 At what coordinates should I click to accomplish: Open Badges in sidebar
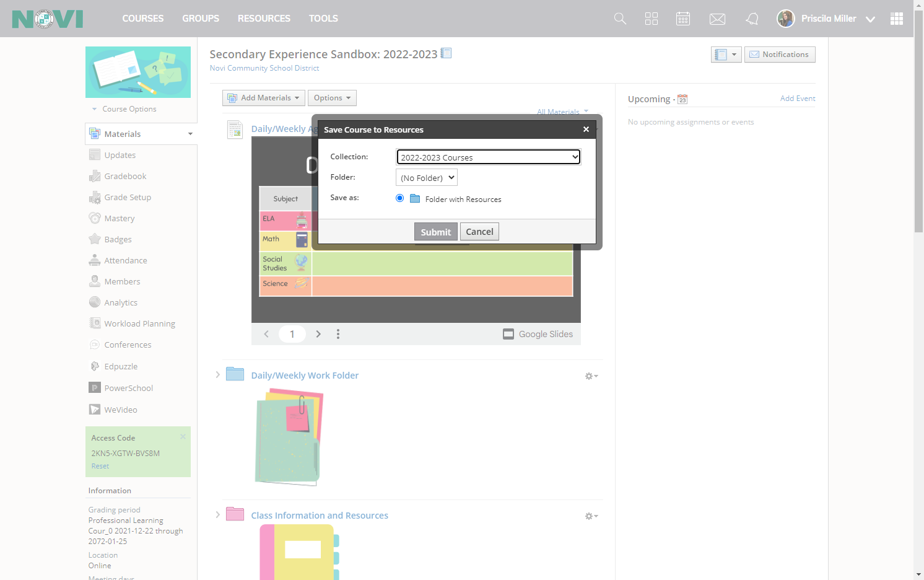[x=118, y=239]
